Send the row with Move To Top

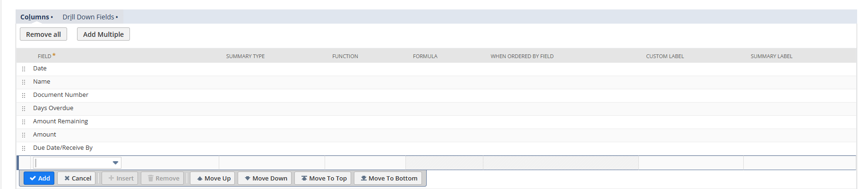coord(323,178)
